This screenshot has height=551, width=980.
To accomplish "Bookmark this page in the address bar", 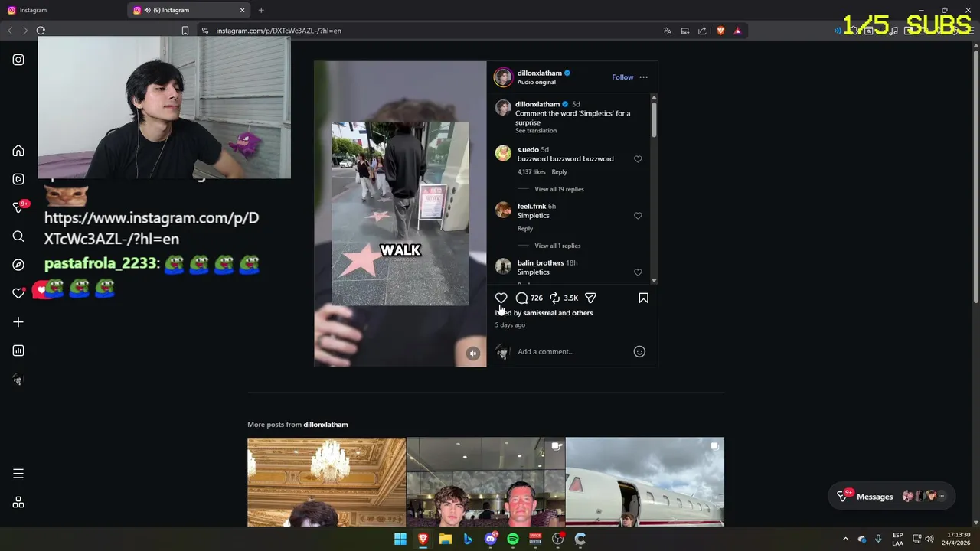I will [x=185, y=31].
